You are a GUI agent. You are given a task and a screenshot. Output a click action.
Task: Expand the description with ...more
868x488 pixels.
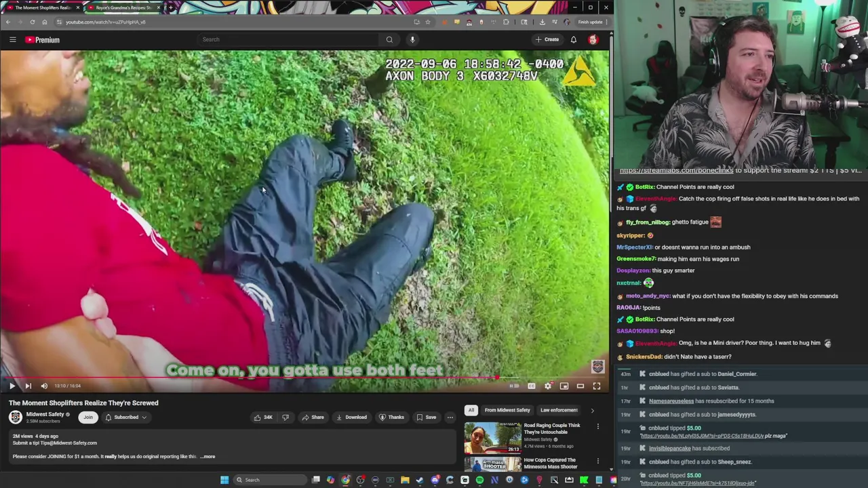[x=208, y=456]
